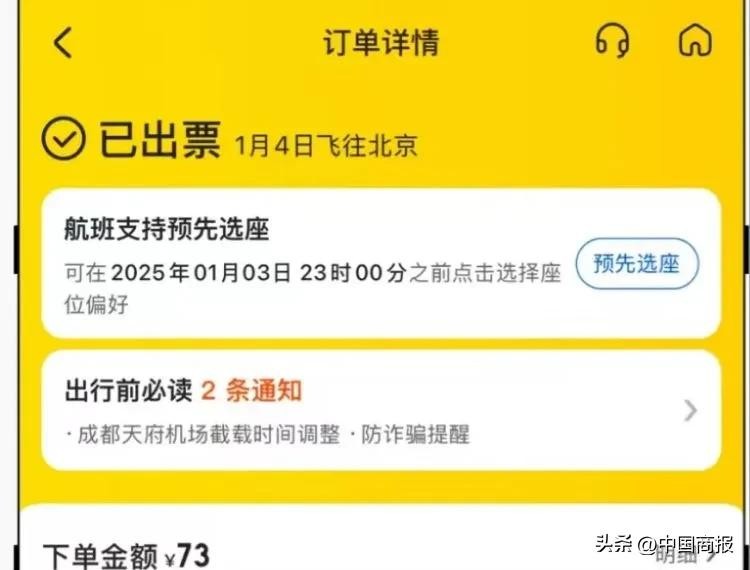Tap the 1月4日飞往北京 subtitle
Screen dimensions: 750x570
pyautogui.click(x=326, y=145)
